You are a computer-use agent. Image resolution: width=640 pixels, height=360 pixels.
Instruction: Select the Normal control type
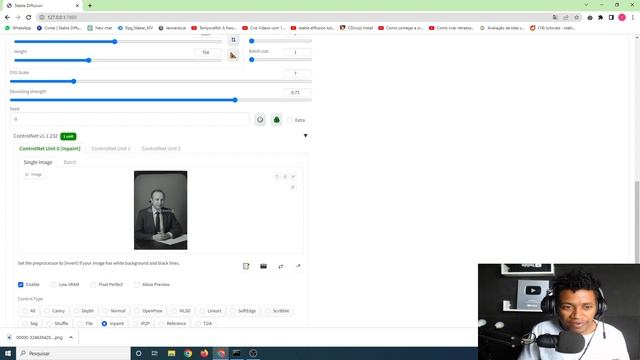115,311
